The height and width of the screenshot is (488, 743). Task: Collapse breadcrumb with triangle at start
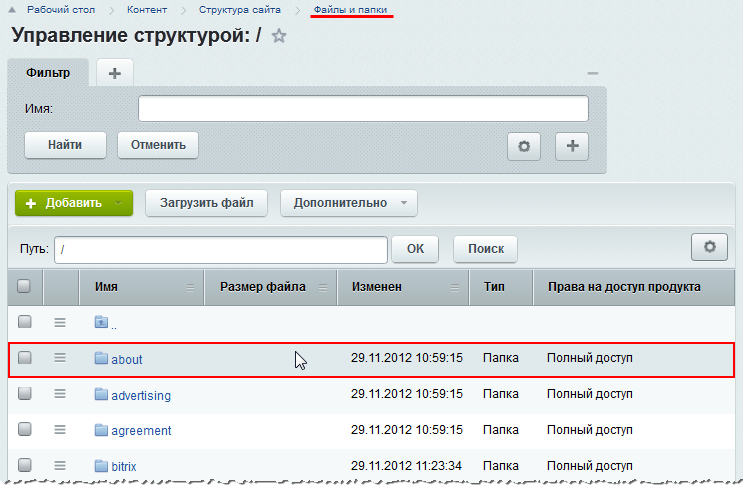[x=12, y=9]
